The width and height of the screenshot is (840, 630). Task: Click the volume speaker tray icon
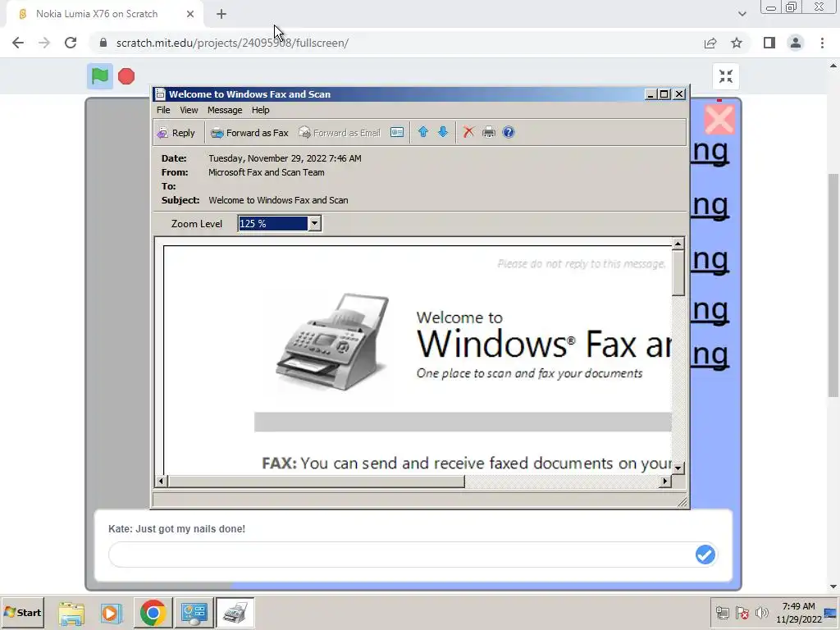click(761, 613)
